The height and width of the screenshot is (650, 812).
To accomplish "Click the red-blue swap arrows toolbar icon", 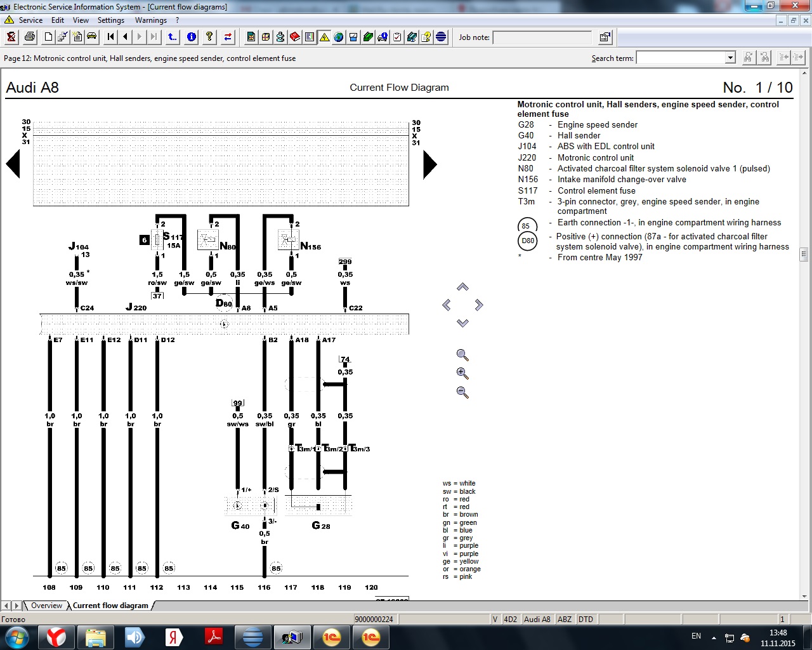I will point(228,37).
